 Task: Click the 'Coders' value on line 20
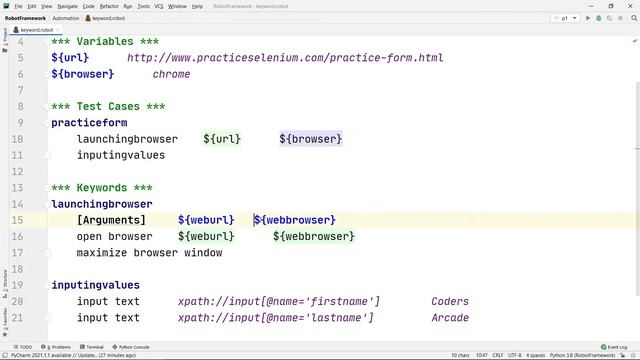[x=450, y=302]
